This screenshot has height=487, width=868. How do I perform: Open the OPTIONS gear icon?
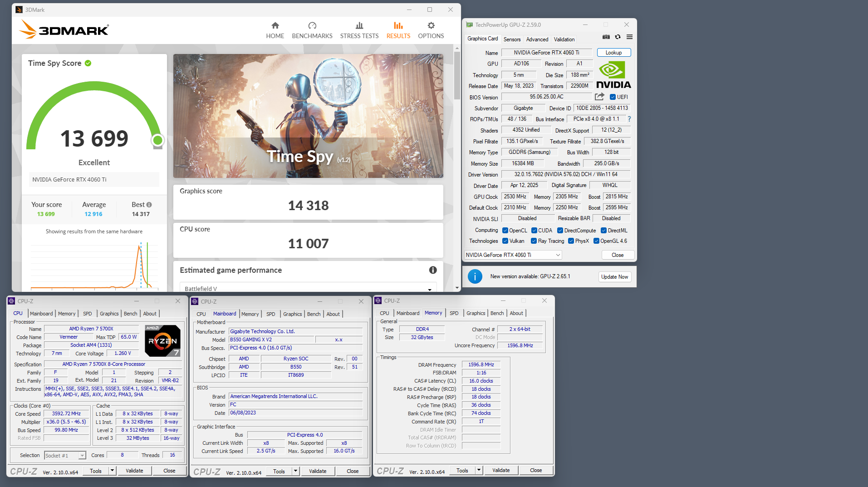[431, 25]
